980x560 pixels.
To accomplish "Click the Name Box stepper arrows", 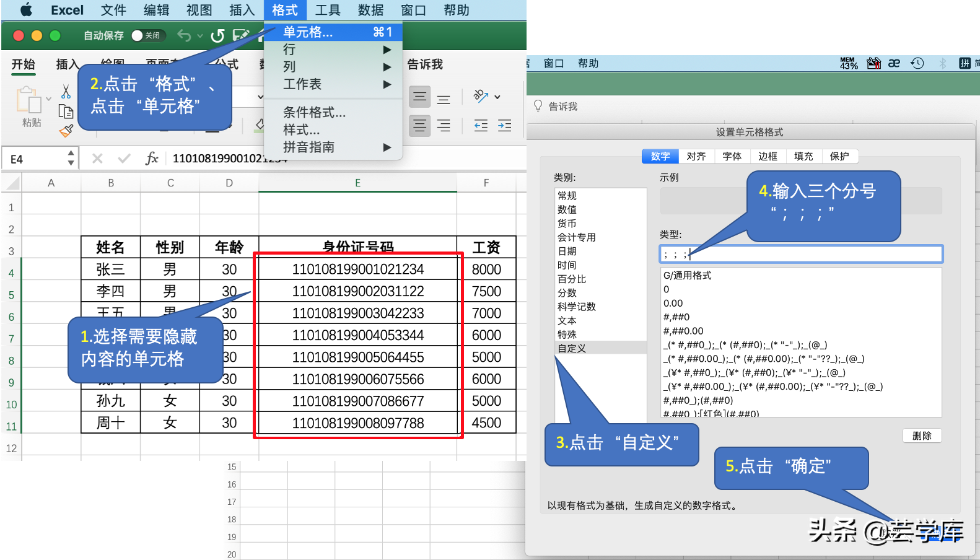I will click(71, 158).
